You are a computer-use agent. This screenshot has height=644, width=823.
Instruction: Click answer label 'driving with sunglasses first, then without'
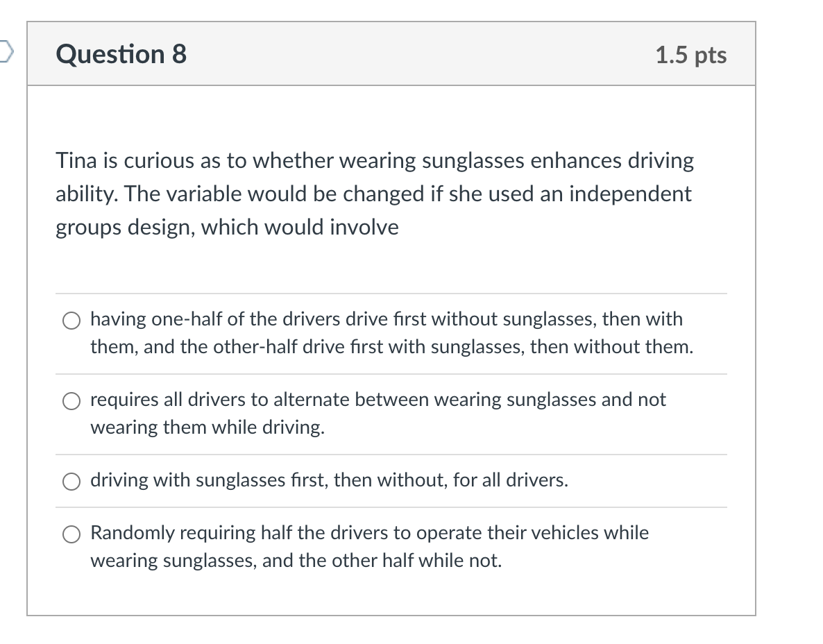point(269,480)
